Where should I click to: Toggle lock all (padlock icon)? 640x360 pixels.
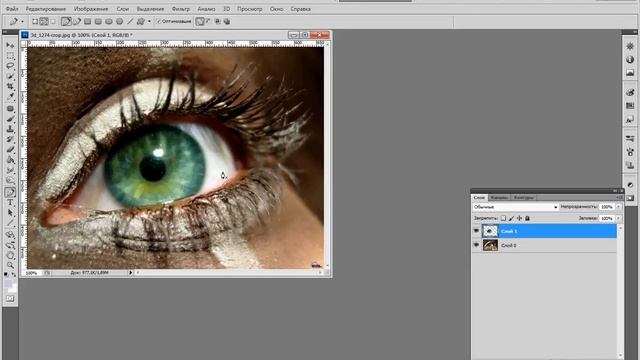(x=527, y=218)
